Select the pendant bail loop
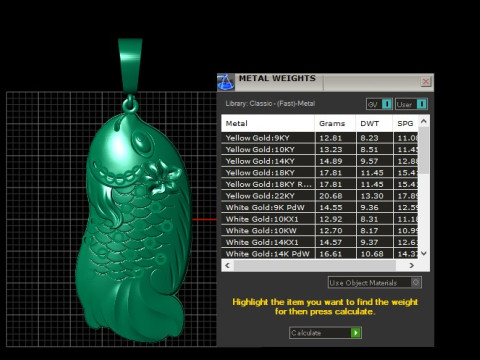The height and width of the screenshot is (360, 480). (130, 65)
